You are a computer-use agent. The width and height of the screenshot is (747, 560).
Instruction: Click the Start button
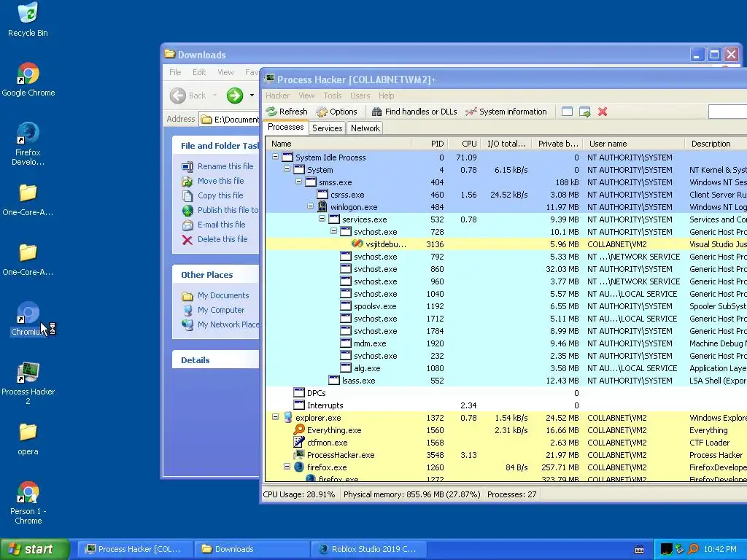click(35, 549)
